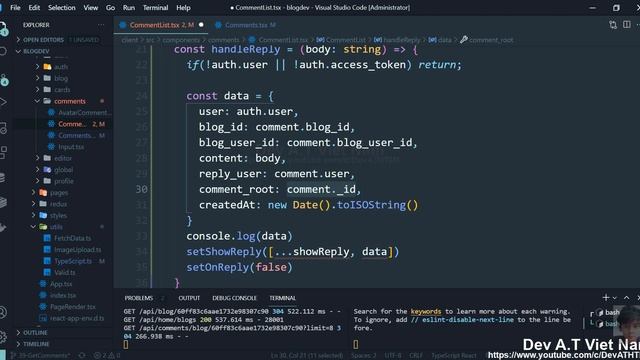This screenshot has height=360, width=640.
Task: Open the File menu
Action: pyautogui.click(x=15, y=7)
